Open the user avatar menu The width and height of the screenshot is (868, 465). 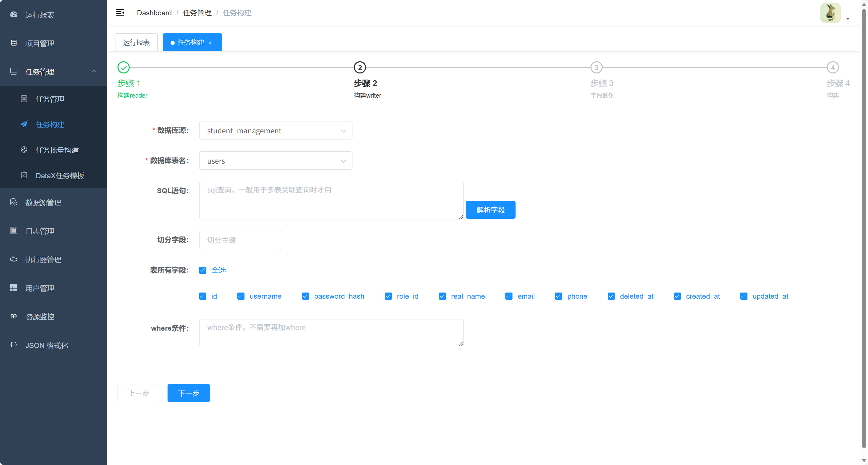(x=831, y=13)
